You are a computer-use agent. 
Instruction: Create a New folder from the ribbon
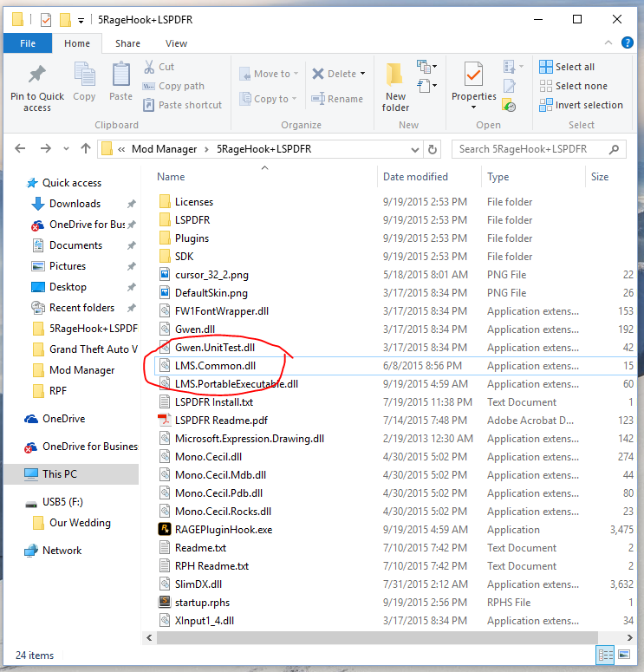point(395,87)
